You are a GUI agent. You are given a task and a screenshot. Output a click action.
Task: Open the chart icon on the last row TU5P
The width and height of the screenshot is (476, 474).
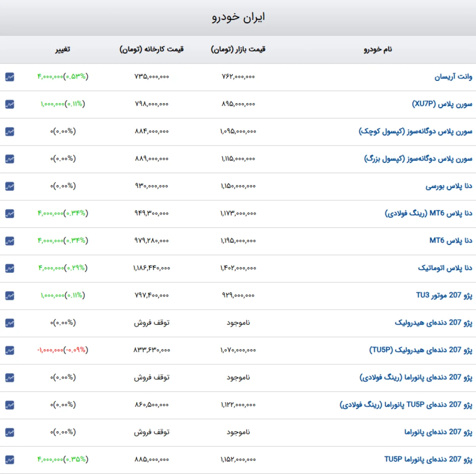pos(10,459)
